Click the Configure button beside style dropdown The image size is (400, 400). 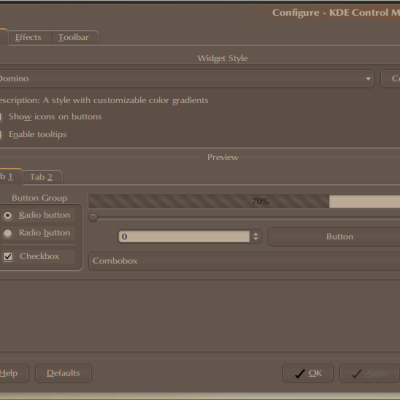click(390, 79)
